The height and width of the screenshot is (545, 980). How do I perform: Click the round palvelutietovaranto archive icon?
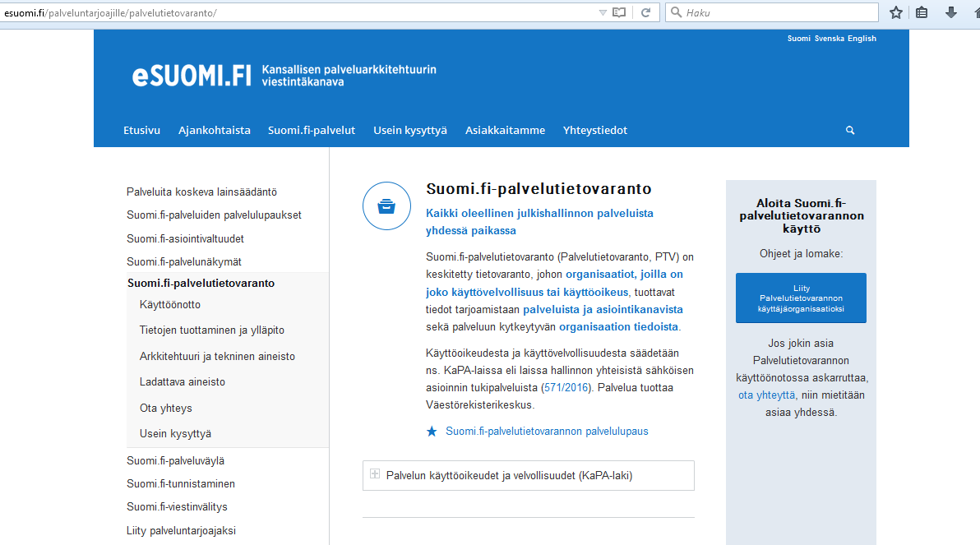coord(387,206)
